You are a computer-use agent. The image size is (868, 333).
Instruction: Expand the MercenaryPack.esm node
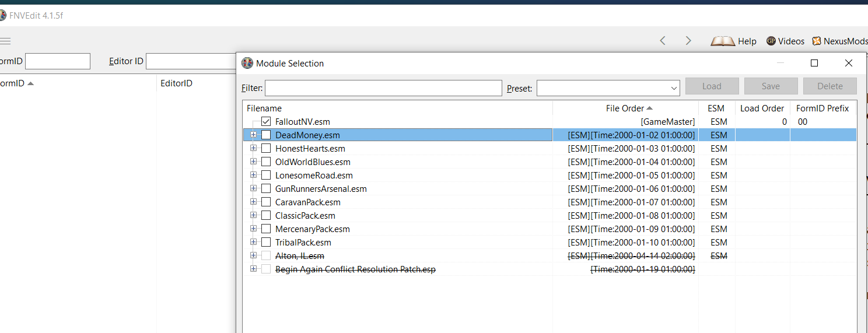click(253, 228)
